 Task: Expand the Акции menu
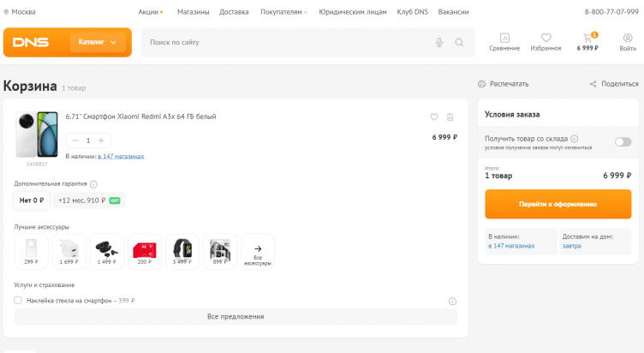tap(150, 12)
